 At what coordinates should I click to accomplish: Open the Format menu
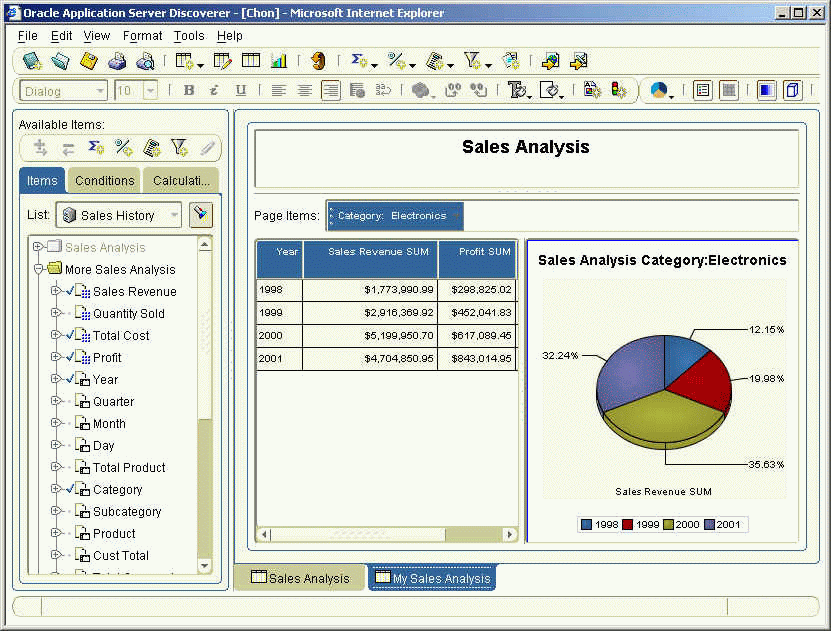coord(142,36)
